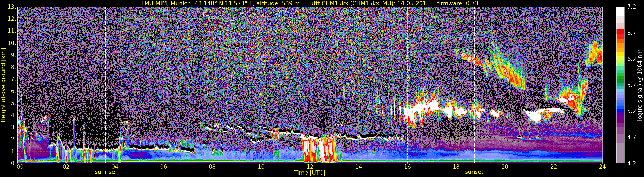Image resolution: width=644 pixels, height=177 pixels.
Task: Click the '22' time axis tick label
Action: pos(554,167)
